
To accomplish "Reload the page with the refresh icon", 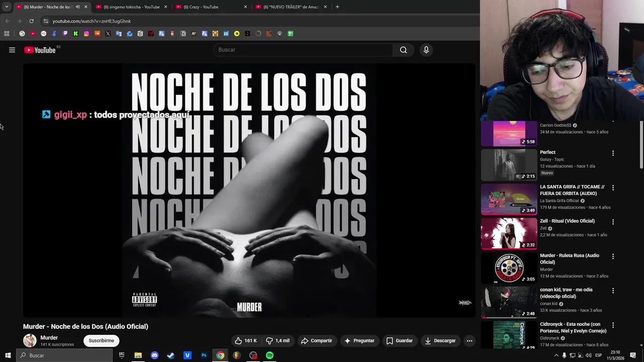I will coord(31,21).
